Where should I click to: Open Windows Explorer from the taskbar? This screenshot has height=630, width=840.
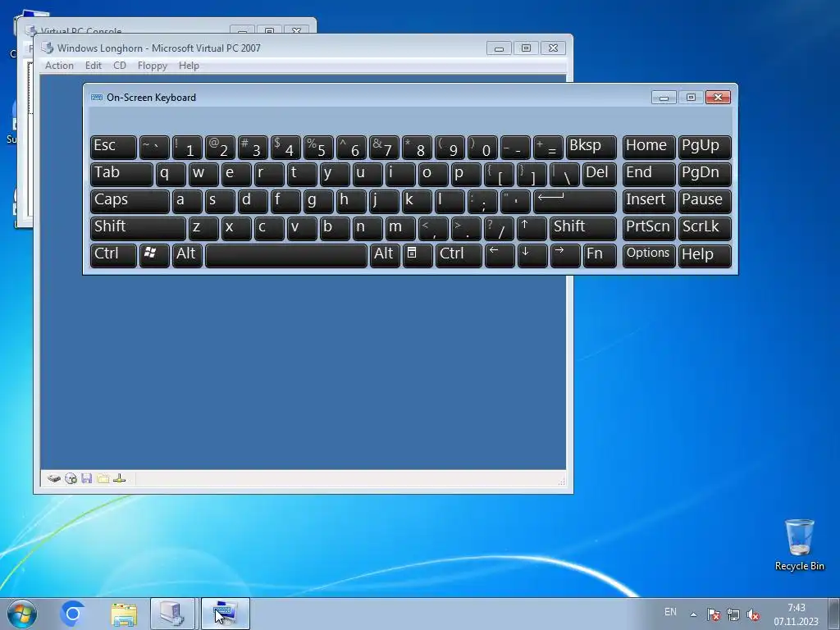[124, 614]
